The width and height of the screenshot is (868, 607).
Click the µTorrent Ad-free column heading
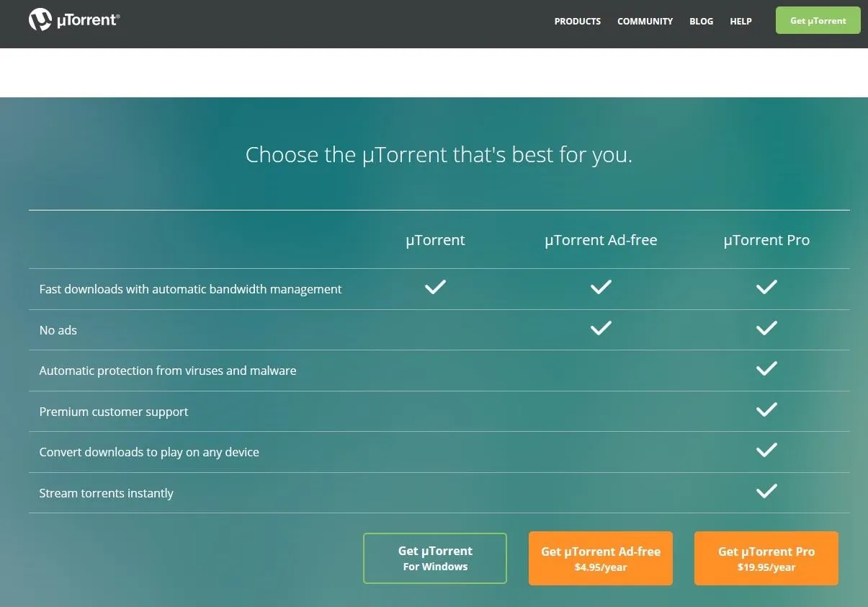point(601,240)
